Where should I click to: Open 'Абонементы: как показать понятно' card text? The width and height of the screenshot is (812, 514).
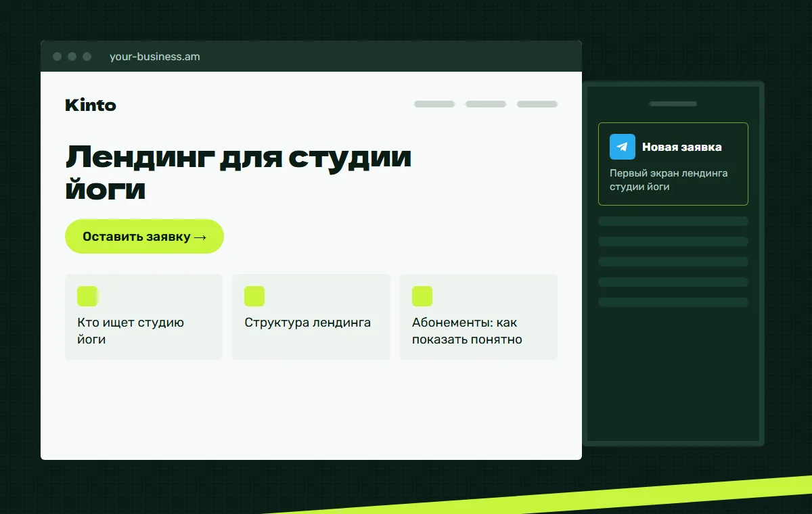pos(467,331)
